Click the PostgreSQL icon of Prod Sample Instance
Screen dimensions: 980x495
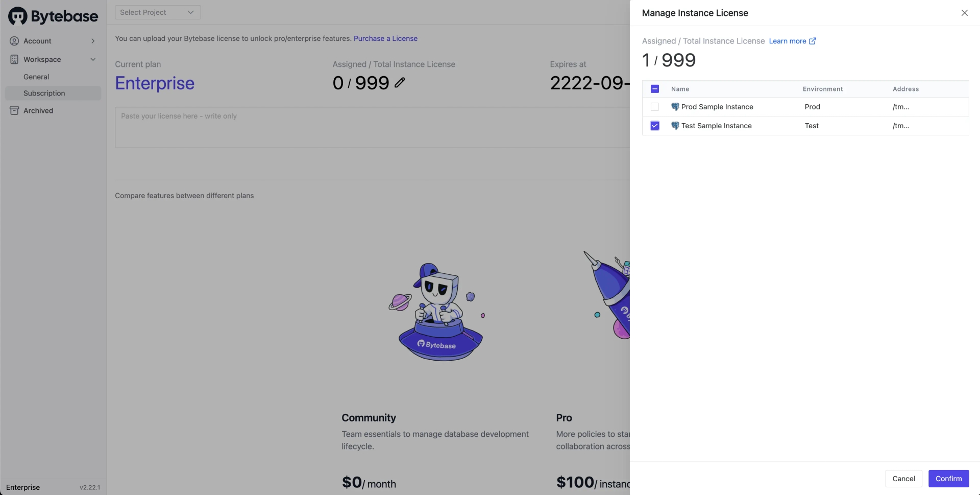675,107
